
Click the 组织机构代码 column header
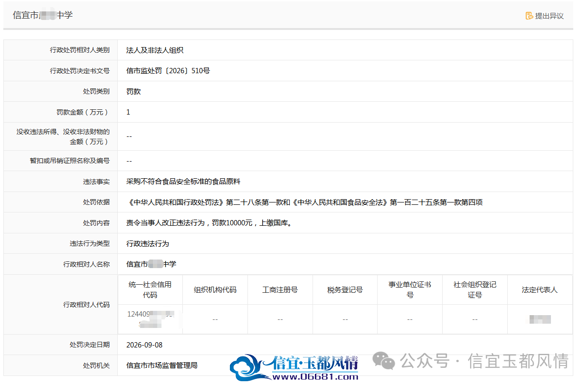coord(215,289)
